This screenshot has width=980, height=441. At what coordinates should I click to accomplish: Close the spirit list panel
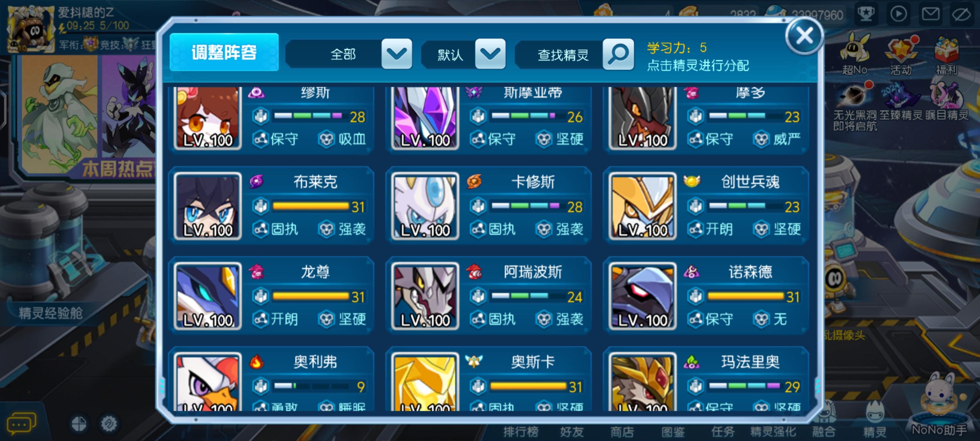805,36
